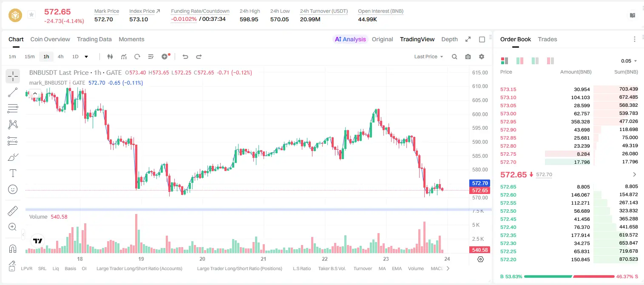Open chart settings gear icon
The image size is (644, 285).
point(482,57)
